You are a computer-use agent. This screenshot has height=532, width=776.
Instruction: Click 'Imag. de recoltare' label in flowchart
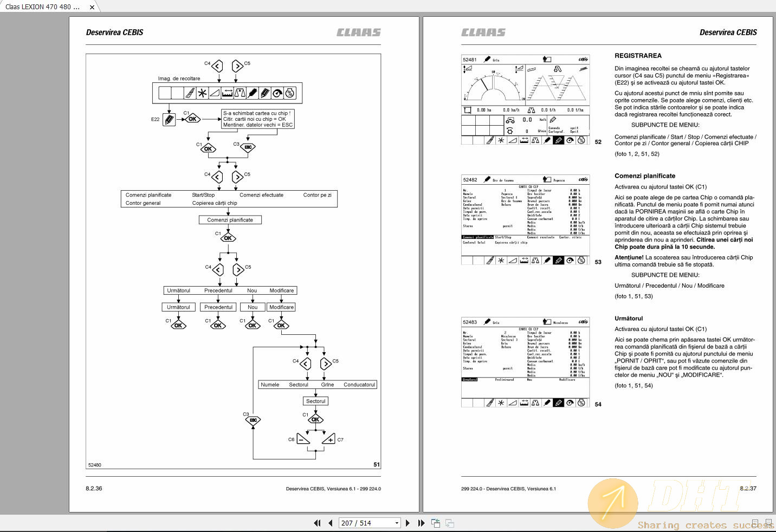click(179, 79)
